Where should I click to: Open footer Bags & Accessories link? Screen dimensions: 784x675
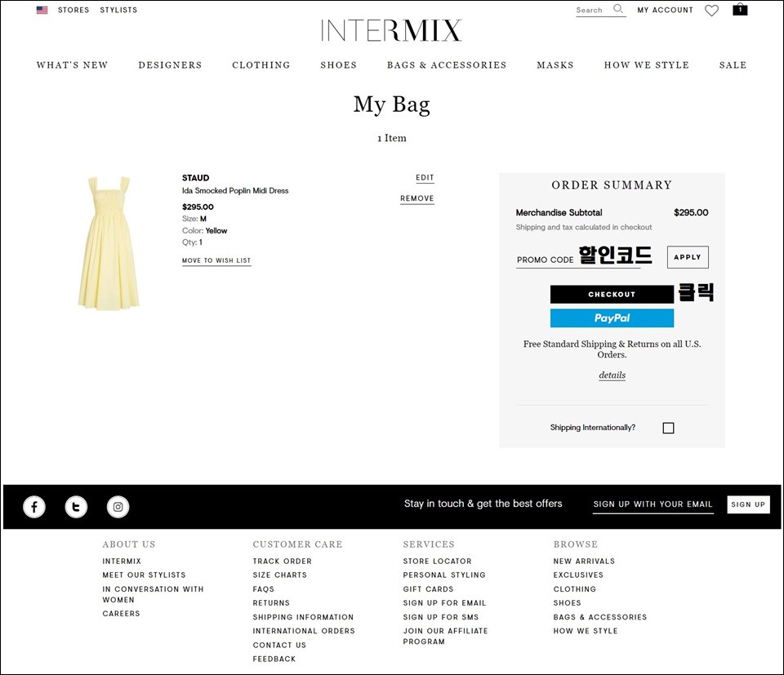point(600,618)
